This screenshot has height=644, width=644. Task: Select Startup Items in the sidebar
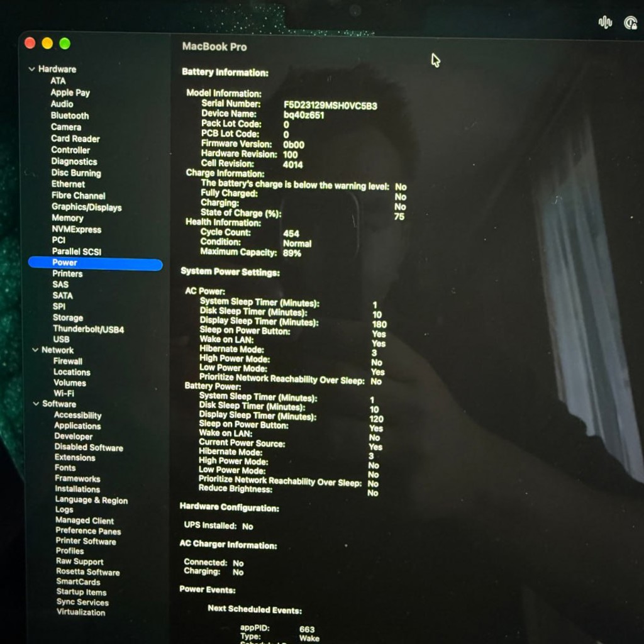point(81,592)
